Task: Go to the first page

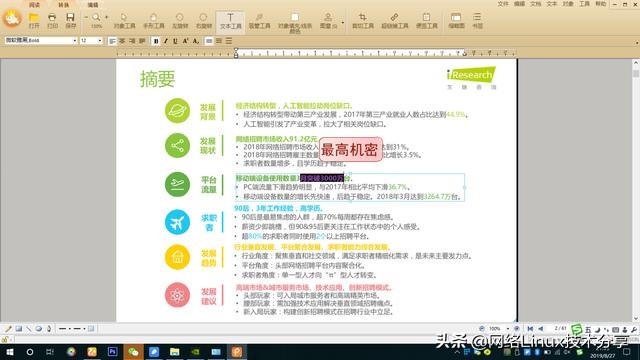Action: [530, 329]
